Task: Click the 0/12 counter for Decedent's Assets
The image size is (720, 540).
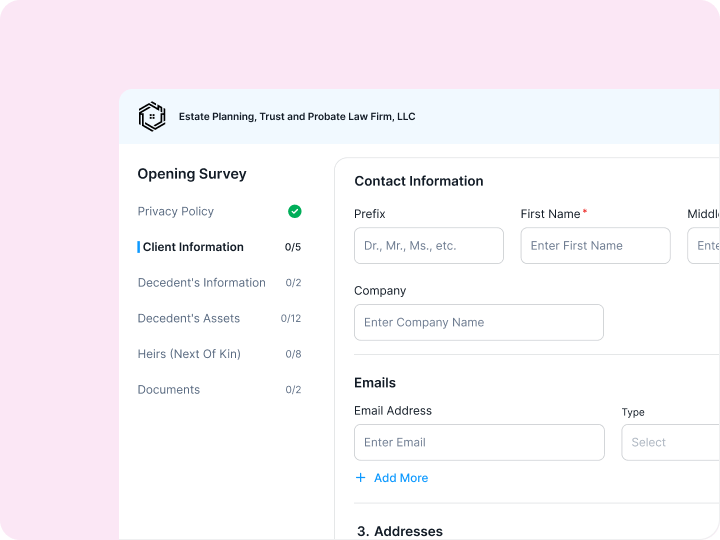Action: pos(291,319)
